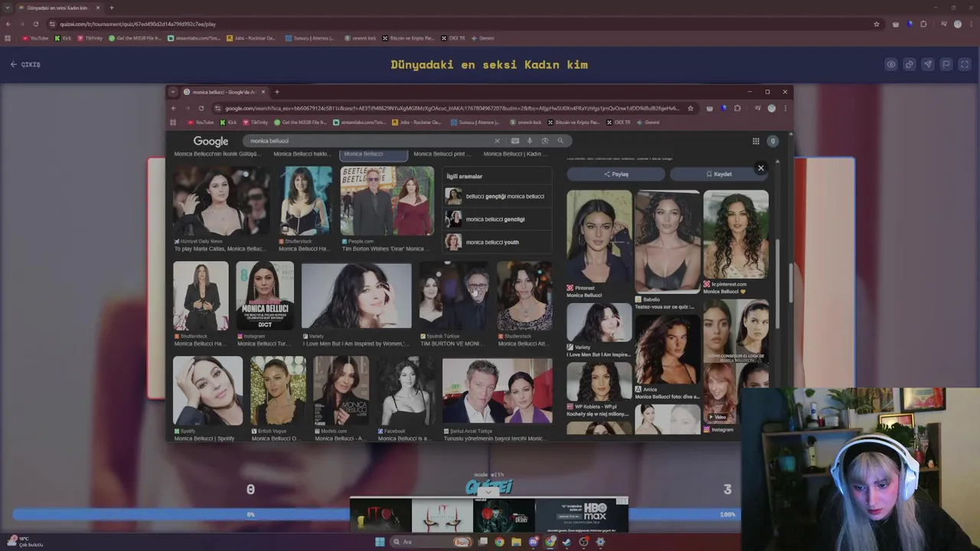Open YouTube bookmark in front Chrome window
The image size is (980, 551).
point(201,122)
